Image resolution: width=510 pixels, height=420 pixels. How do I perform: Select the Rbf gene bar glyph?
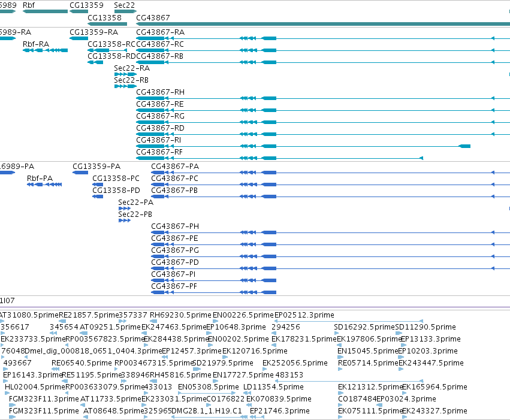[x=45, y=11]
